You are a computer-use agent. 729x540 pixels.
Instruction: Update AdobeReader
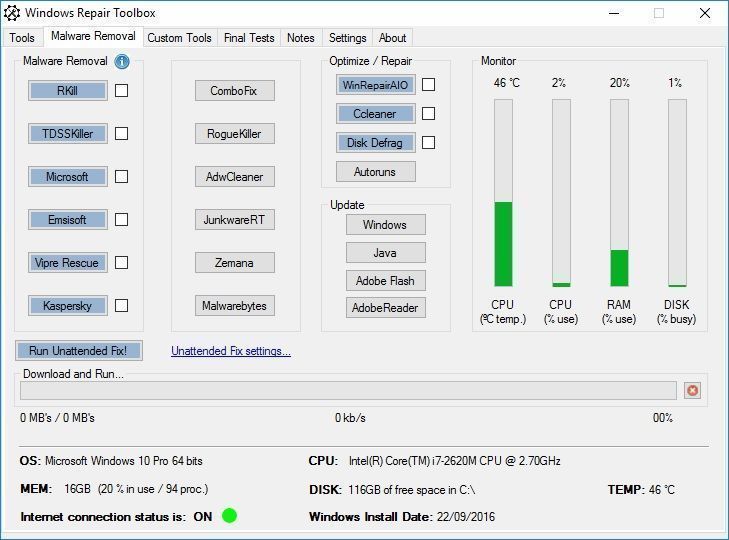point(385,307)
